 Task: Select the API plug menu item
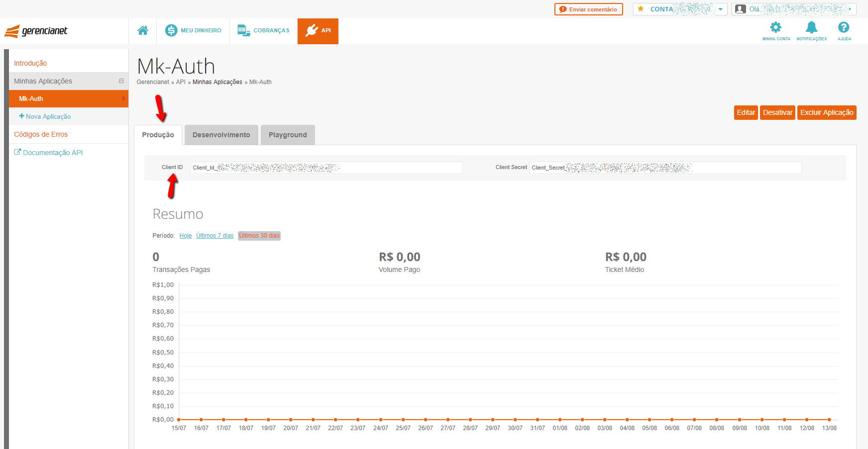(x=318, y=31)
